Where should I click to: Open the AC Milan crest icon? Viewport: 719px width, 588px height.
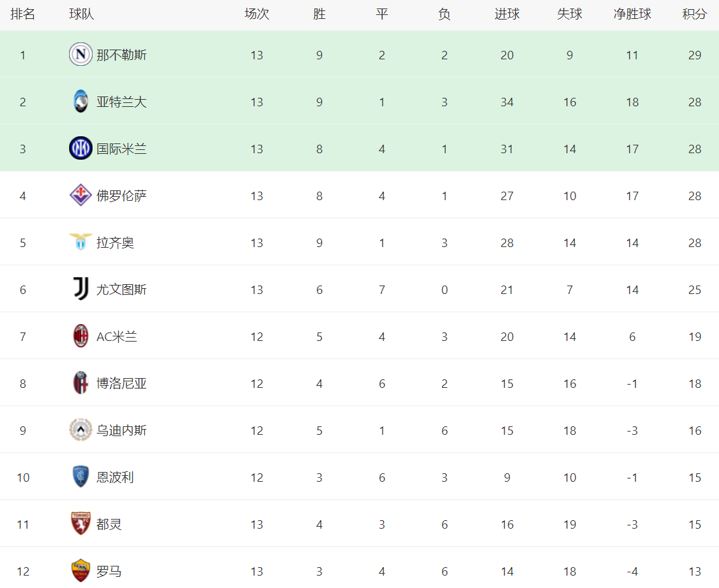tap(81, 336)
